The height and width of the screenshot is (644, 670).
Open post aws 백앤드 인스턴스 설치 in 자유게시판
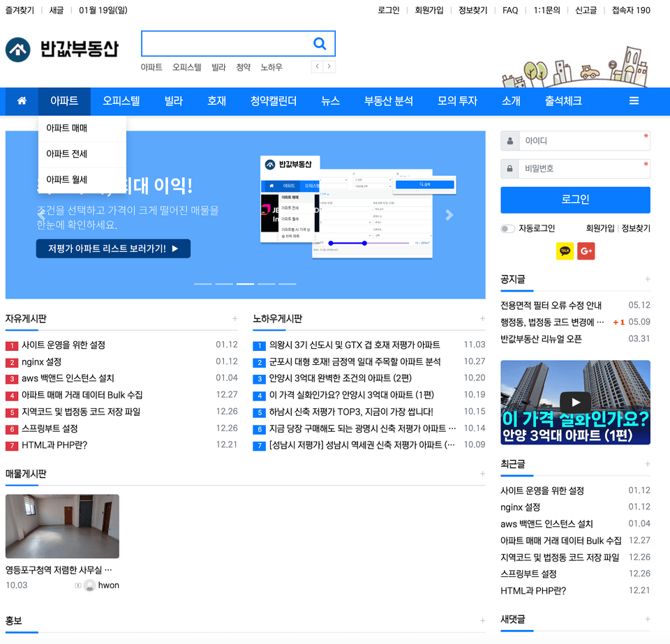[x=68, y=378]
